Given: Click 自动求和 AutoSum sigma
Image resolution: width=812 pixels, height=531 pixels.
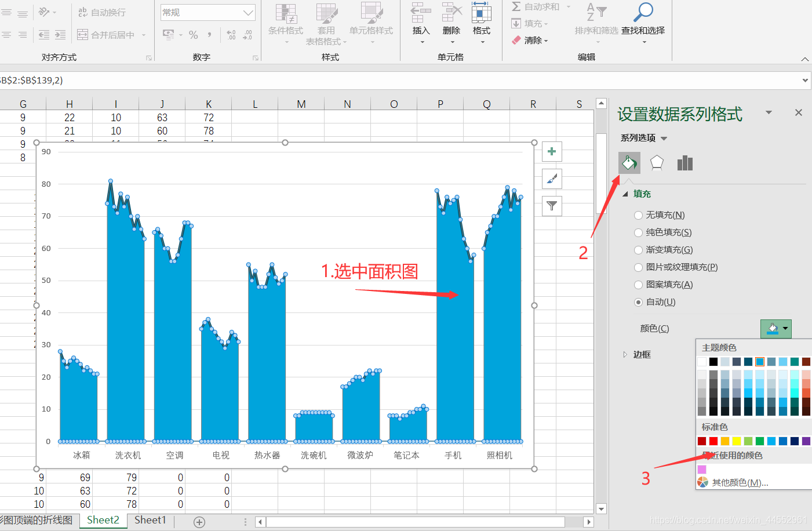Looking at the screenshot, I should pyautogui.click(x=516, y=6).
